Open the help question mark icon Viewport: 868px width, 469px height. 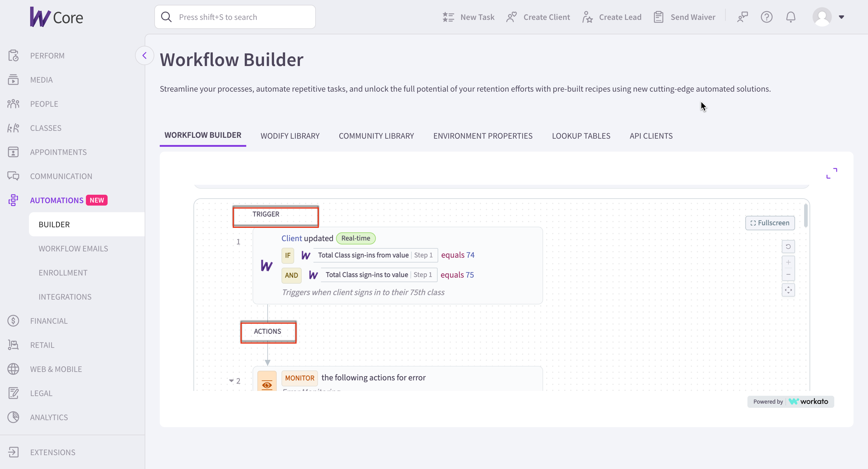point(766,17)
